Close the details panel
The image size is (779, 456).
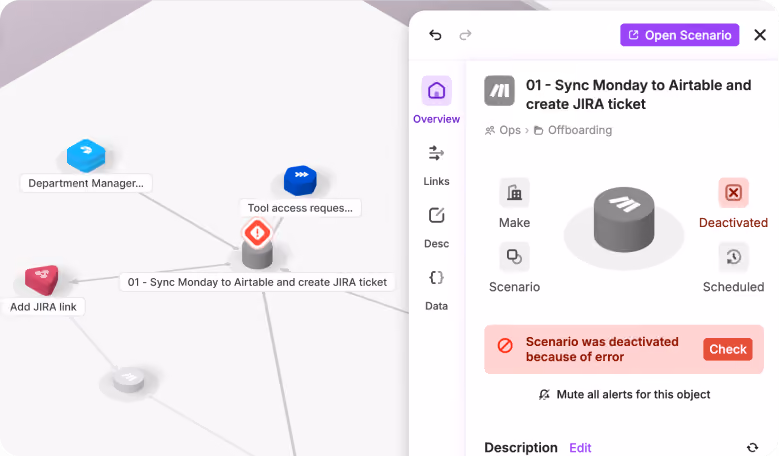(760, 35)
